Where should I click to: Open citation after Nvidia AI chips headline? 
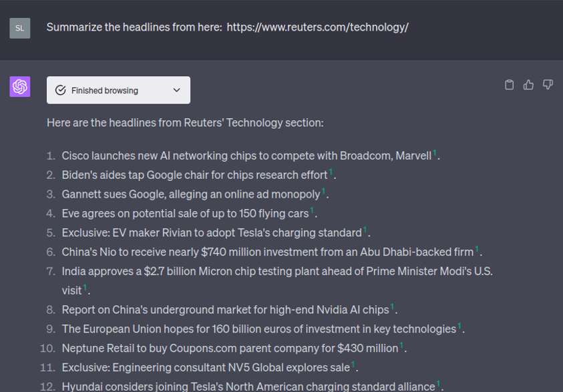pyautogui.click(x=393, y=307)
